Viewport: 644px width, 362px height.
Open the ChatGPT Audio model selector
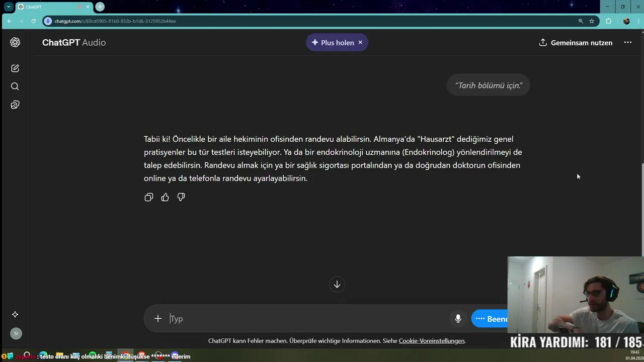[x=74, y=42]
